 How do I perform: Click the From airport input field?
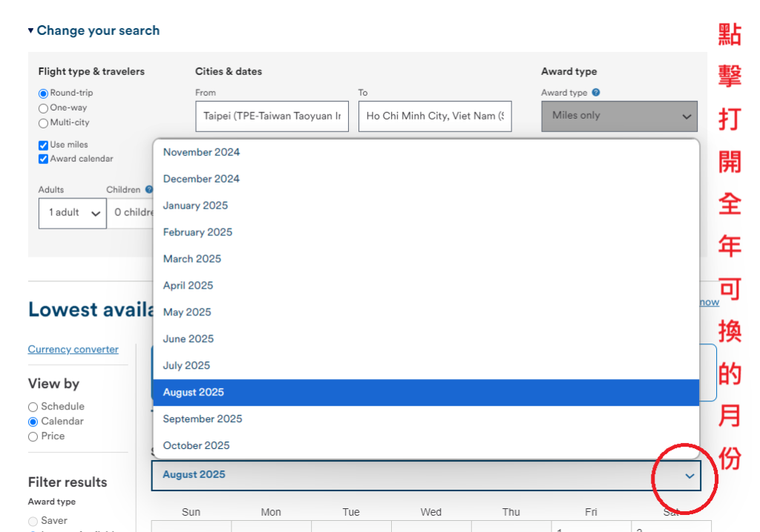(x=272, y=116)
